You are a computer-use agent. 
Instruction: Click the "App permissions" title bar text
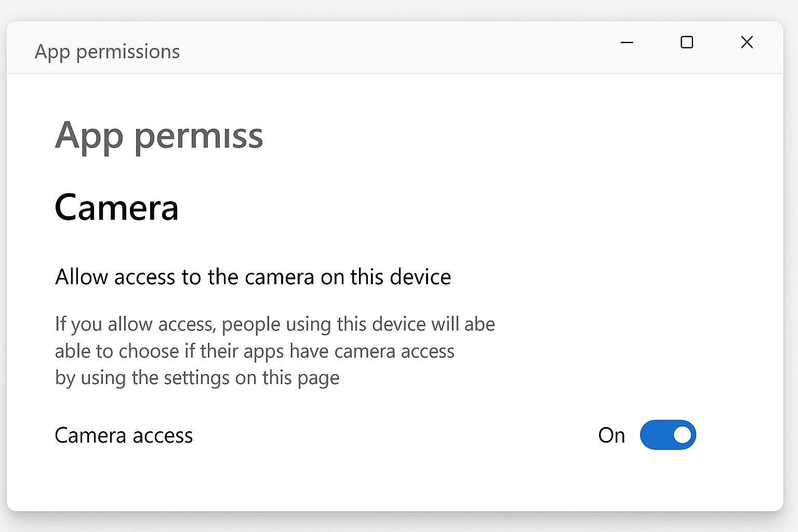pos(107,52)
